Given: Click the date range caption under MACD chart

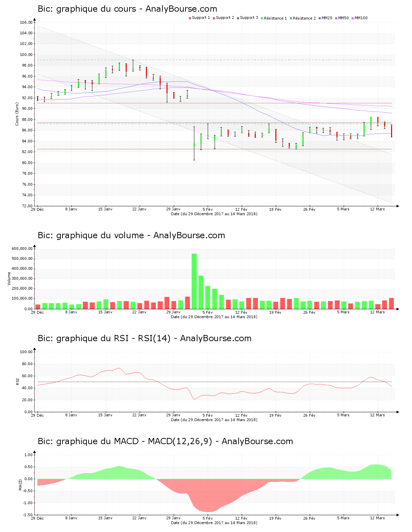Looking at the screenshot, I should [x=214, y=523].
